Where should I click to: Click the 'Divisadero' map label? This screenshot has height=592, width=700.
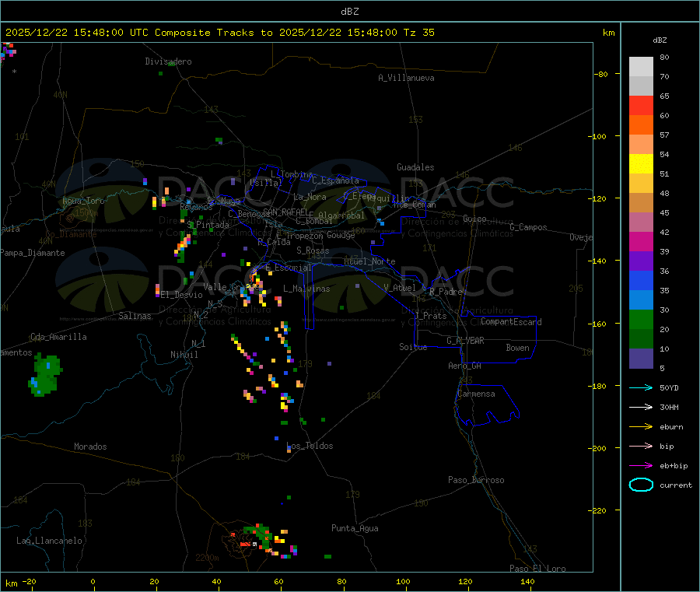tap(168, 61)
